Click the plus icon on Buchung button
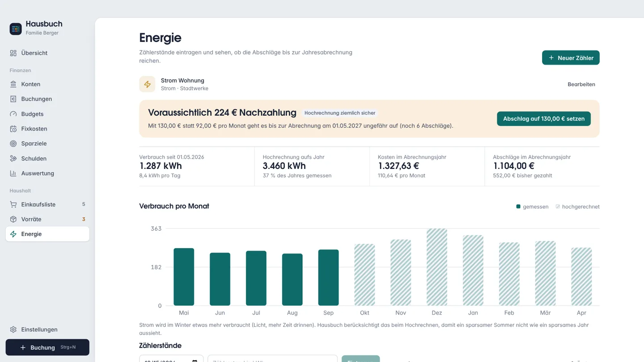Image resolution: width=644 pixels, height=362 pixels. click(x=23, y=347)
